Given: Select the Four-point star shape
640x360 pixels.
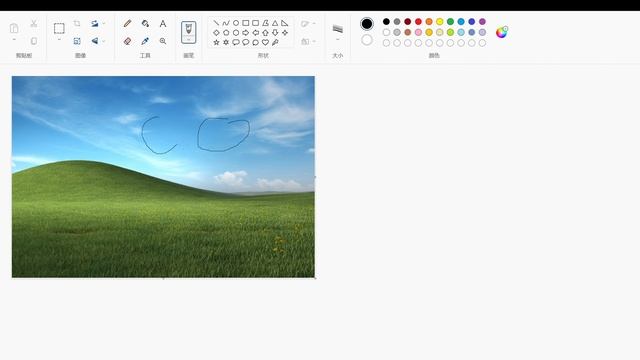Looking at the screenshot, I should click(285, 33).
